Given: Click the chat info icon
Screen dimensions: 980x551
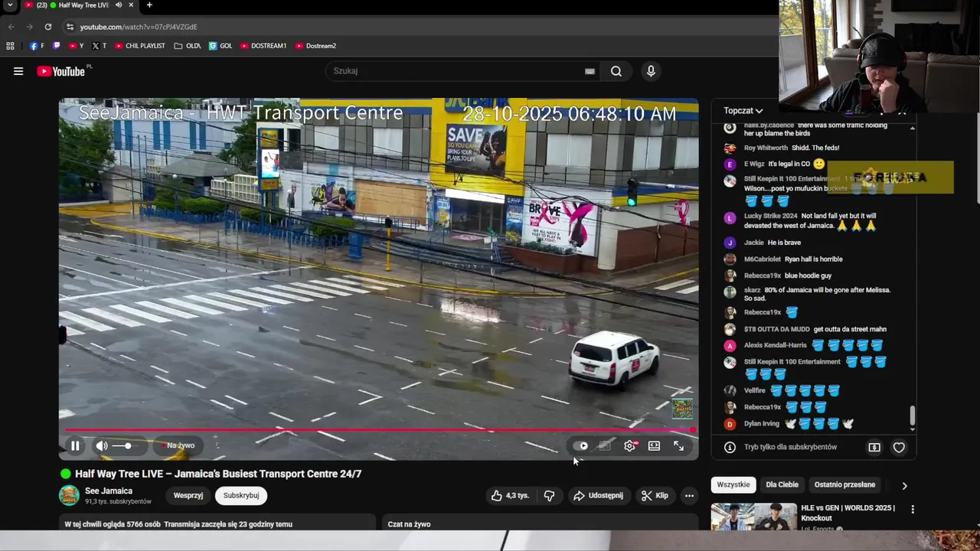Looking at the screenshot, I should click(x=730, y=447).
